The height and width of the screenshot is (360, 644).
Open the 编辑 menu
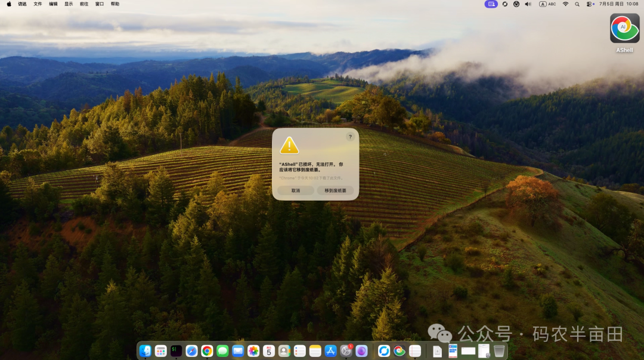(x=54, y=4)
